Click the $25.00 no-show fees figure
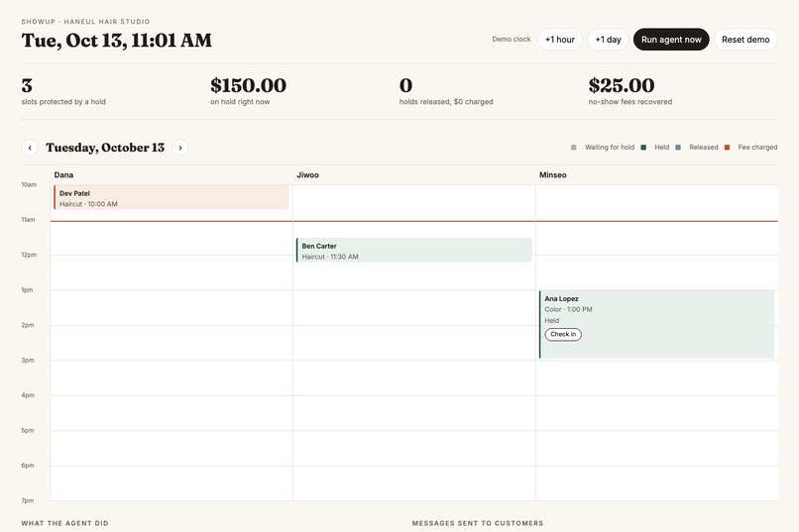 (x=622, y=85)
